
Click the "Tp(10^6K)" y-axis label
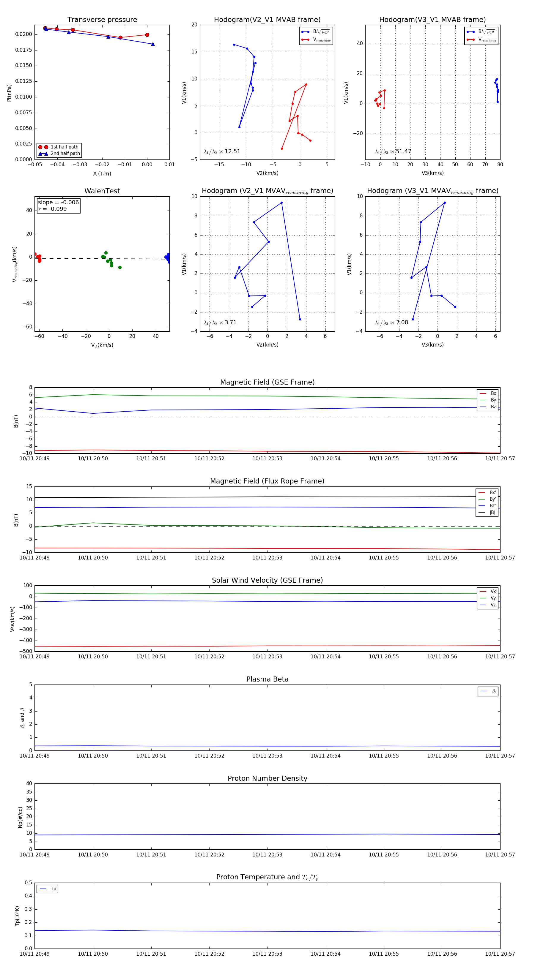coord(17,916)
